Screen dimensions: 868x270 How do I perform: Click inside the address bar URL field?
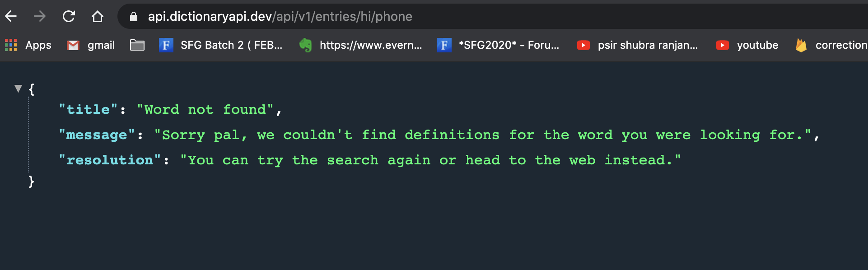[x=280, y=17]
